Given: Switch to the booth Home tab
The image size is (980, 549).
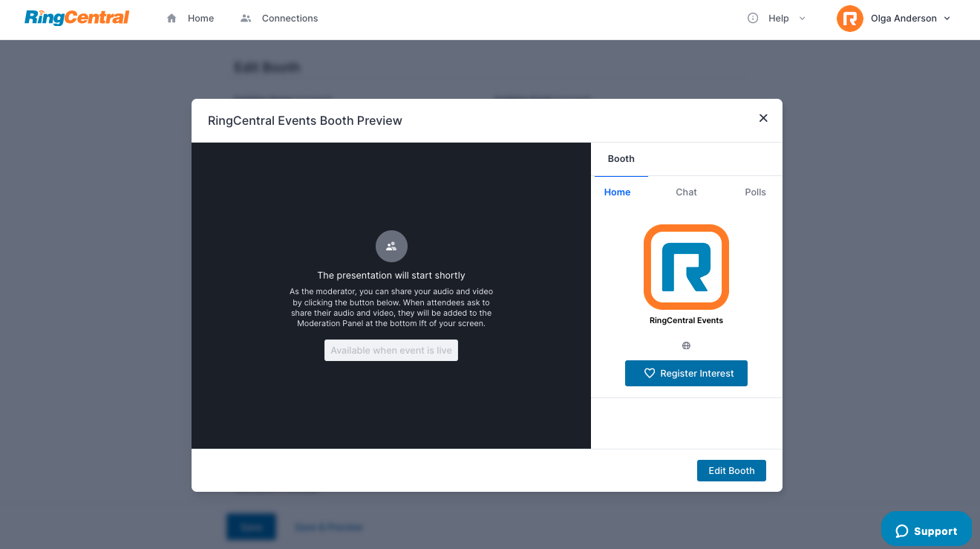Looking at the screenshot, I should [x=617, y=192].
